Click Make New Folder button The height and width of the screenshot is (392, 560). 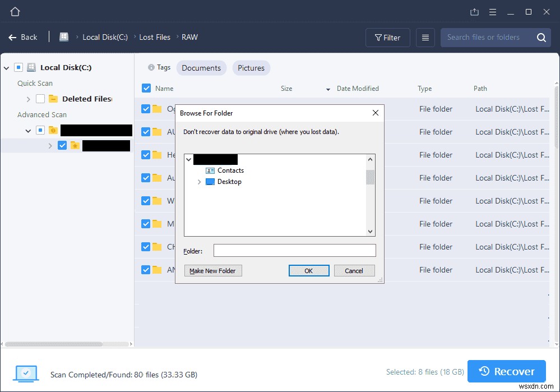pos(213,270)
